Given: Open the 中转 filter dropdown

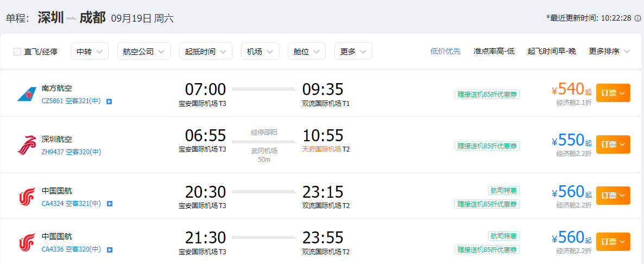Looking at the screenshot, I should pyautogui.click(x=90, y=51).
